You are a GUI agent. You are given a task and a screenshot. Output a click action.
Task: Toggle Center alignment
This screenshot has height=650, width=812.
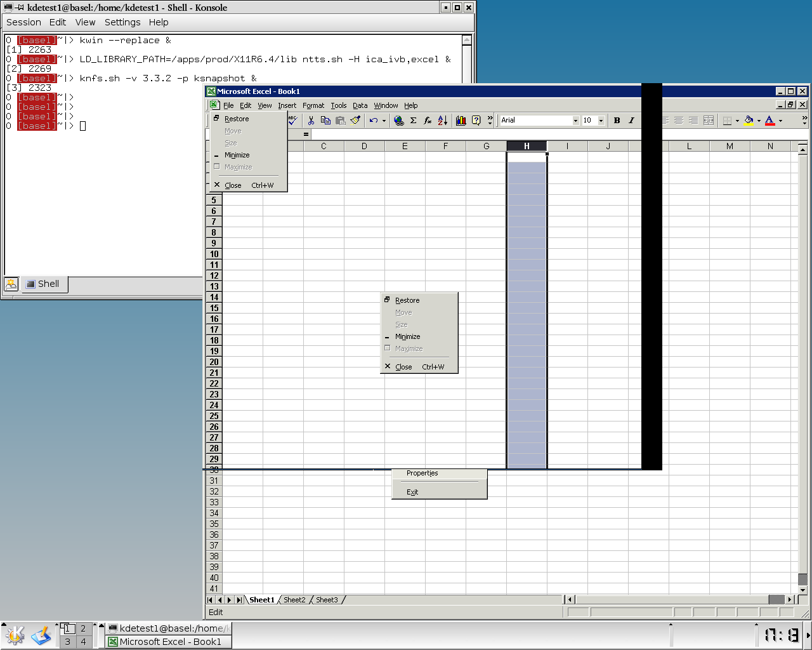(679, 120)
